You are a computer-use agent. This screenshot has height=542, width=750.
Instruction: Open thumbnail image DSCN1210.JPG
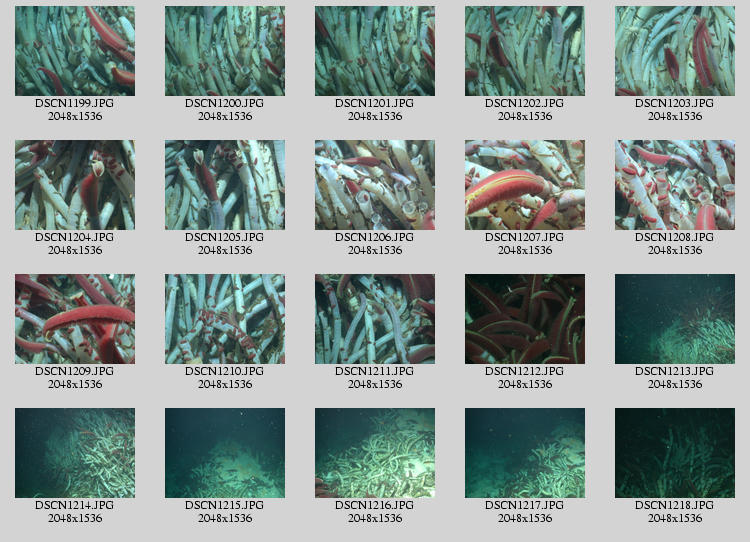(x=225, y=319)
